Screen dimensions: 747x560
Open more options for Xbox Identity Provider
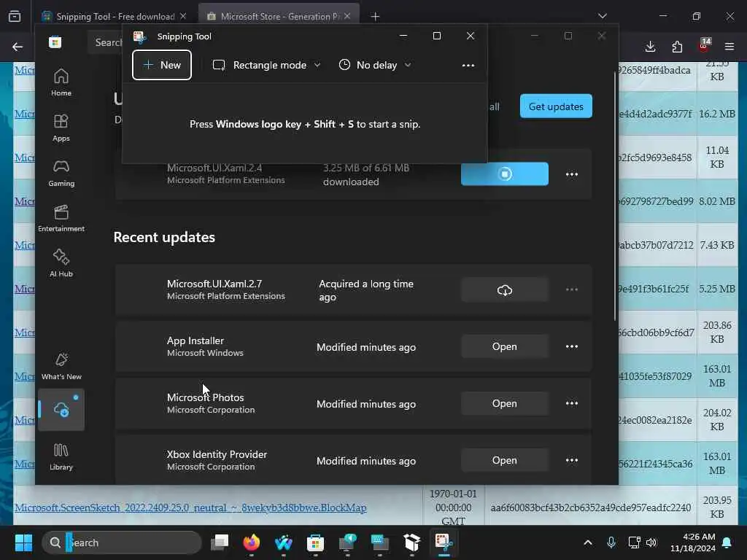tap(572, 461)
